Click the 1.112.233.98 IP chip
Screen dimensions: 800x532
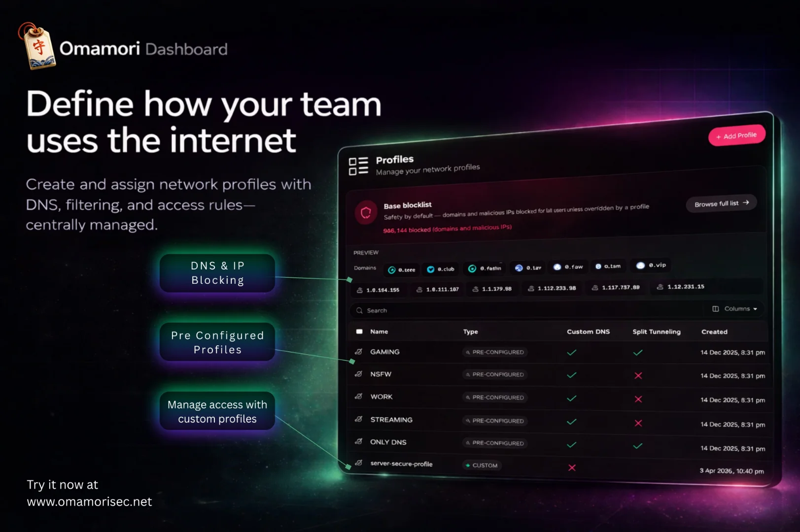(552, 288)
